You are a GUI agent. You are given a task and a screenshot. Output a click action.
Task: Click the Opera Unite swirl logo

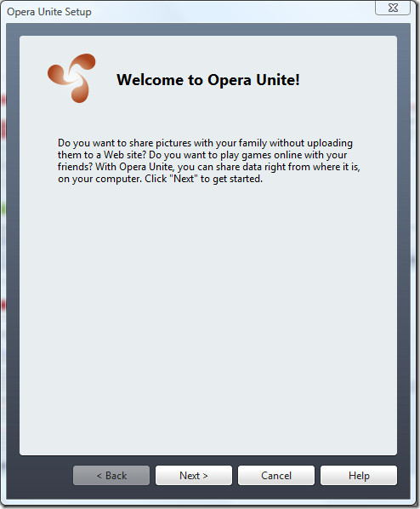(71, 78)
